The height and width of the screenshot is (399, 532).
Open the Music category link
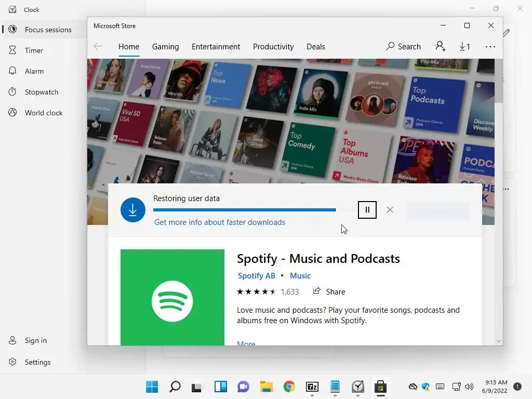tap(300, 275)
